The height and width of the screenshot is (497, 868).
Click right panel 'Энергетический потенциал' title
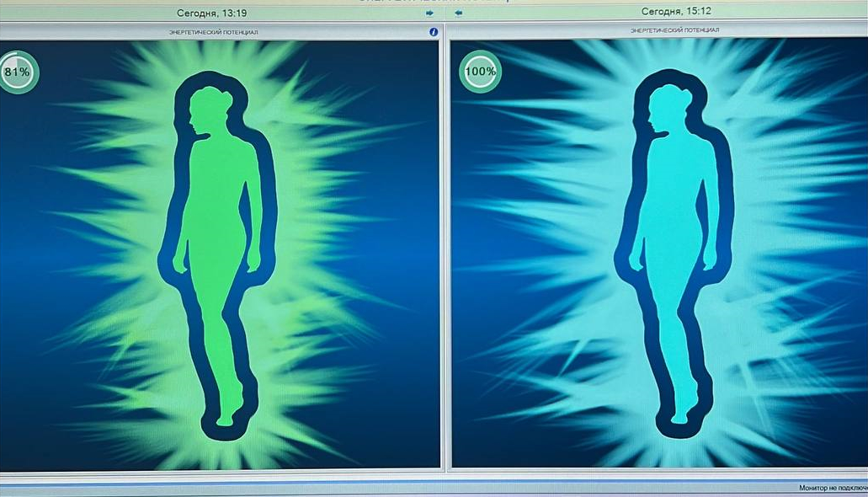click(x=674, y=31)
